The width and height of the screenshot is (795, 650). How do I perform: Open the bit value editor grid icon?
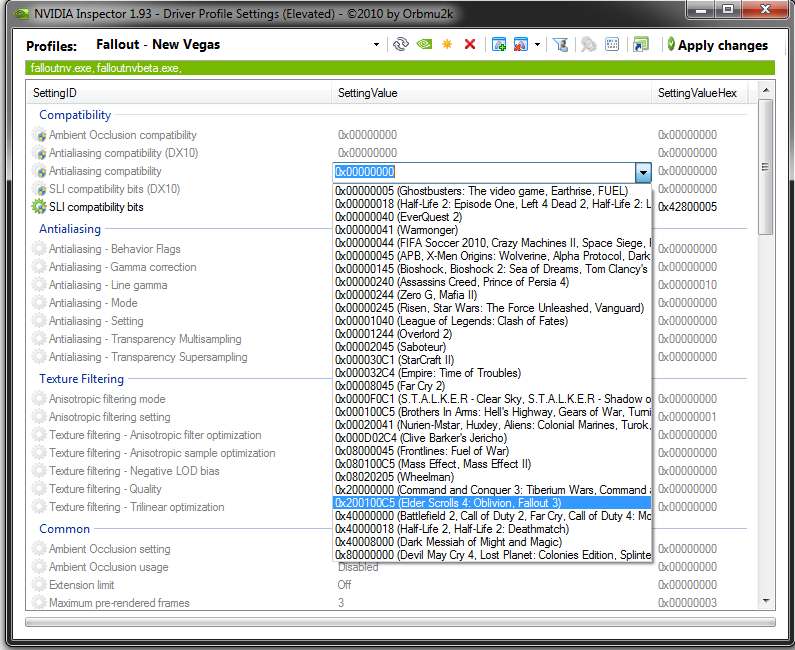click(612, 45)
